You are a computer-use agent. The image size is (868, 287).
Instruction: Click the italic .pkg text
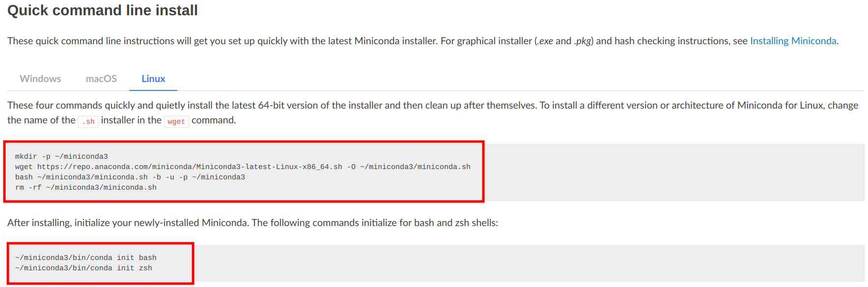[x=583, y=41]
